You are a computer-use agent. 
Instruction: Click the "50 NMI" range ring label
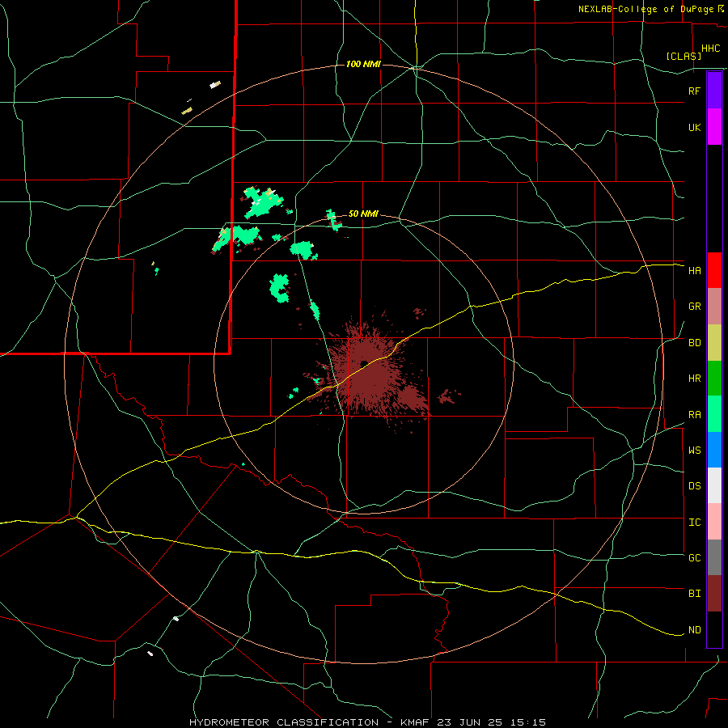click(x=363, y=214)
